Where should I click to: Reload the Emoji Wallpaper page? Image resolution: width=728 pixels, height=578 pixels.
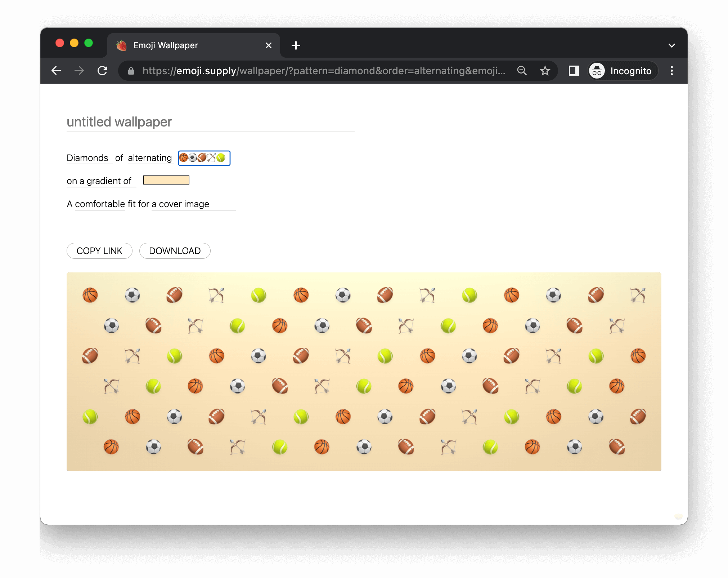coord(103,71)
